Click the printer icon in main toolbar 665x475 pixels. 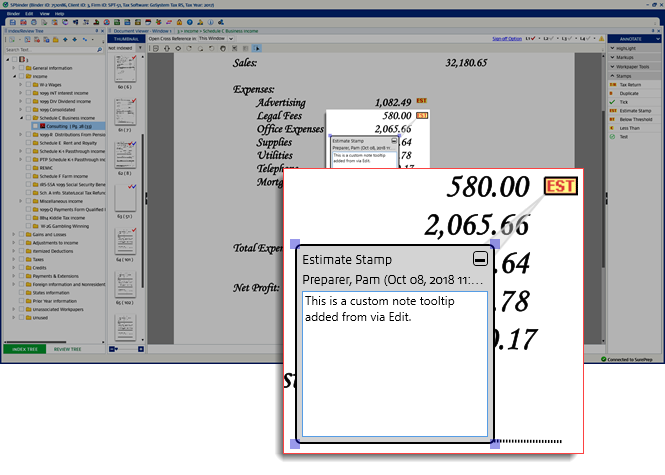(x=34, y=22)
